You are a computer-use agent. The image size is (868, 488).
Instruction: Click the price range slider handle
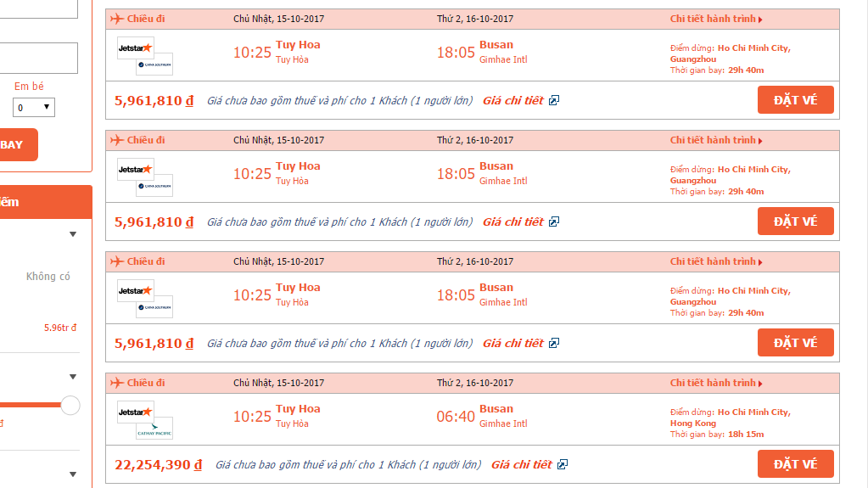coord(70,405)
